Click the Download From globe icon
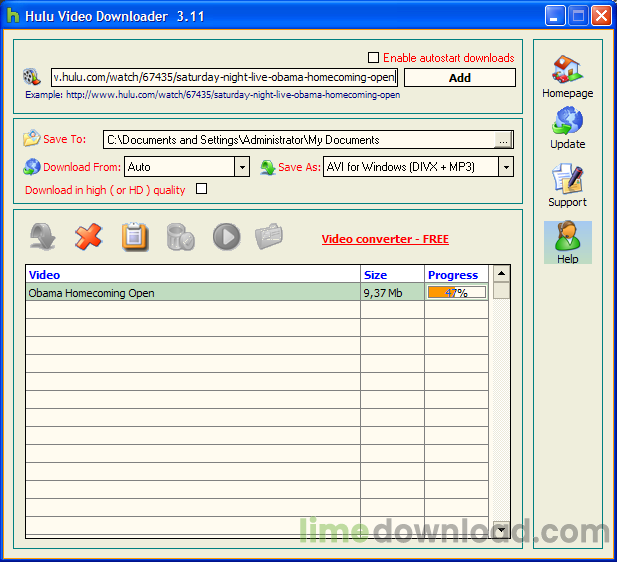 click(32, 167)
